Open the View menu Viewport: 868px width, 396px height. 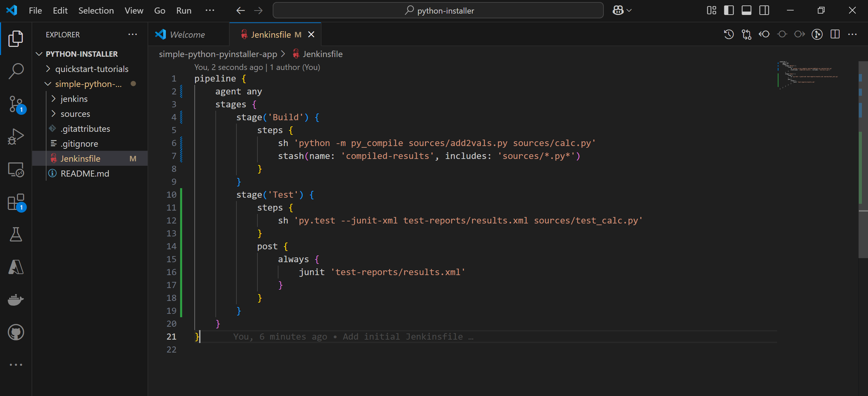[134, 11]
